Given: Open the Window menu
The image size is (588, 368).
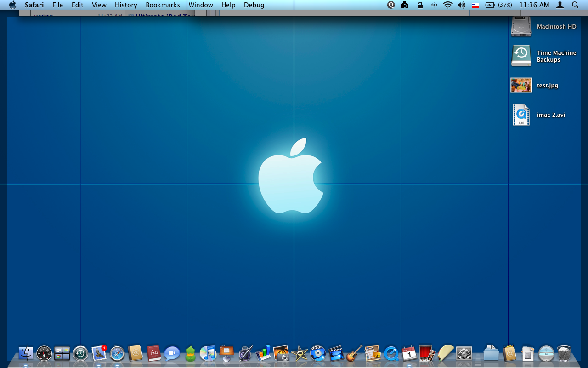Looking at the screenshot, I should point(201,5).
